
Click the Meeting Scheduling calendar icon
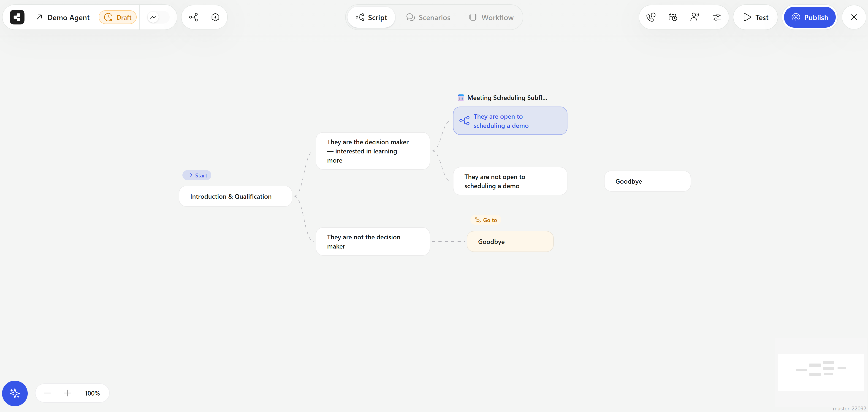click(461, 98)
